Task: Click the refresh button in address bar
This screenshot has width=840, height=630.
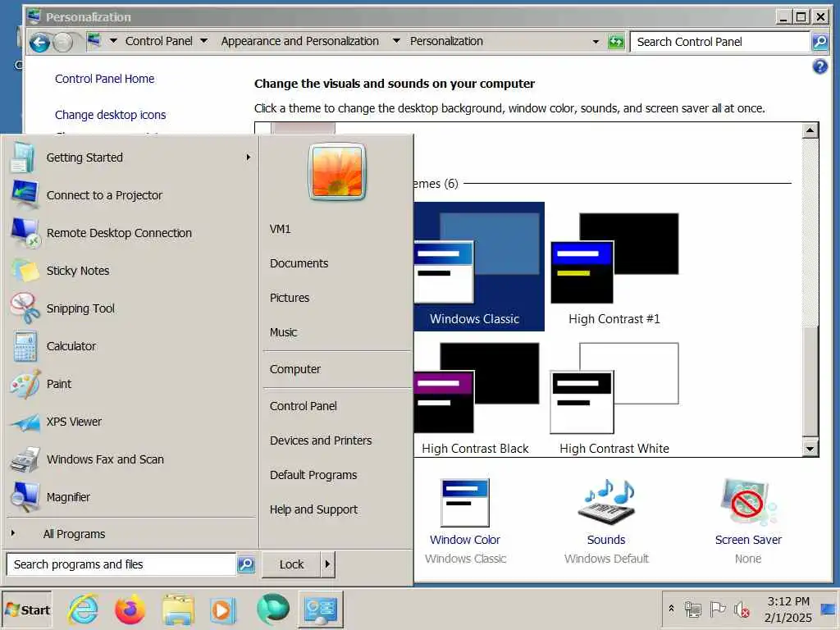Action: (616, 41)
